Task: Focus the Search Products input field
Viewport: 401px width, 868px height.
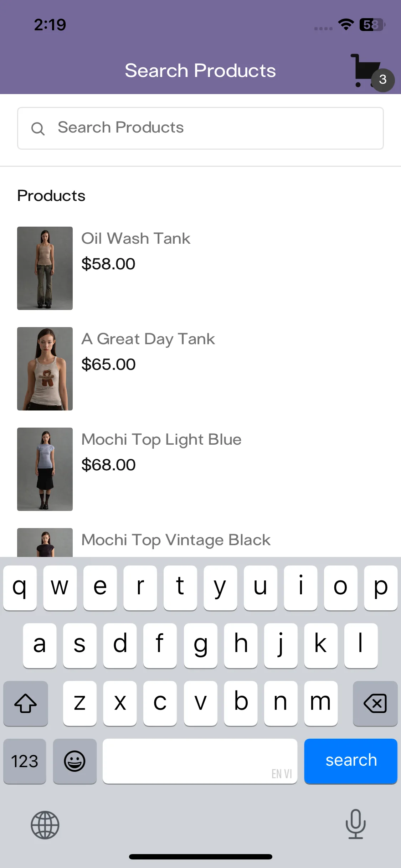Action: [200, 128]
